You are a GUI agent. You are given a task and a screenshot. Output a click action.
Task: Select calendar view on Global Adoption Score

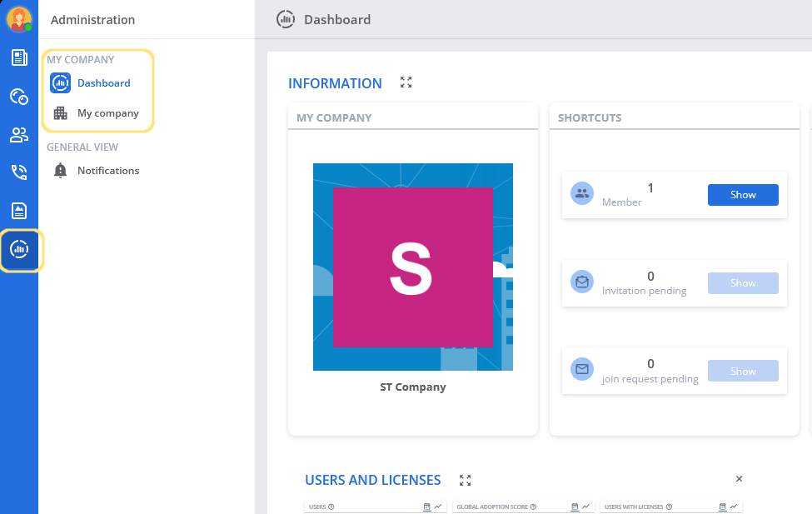575,507
